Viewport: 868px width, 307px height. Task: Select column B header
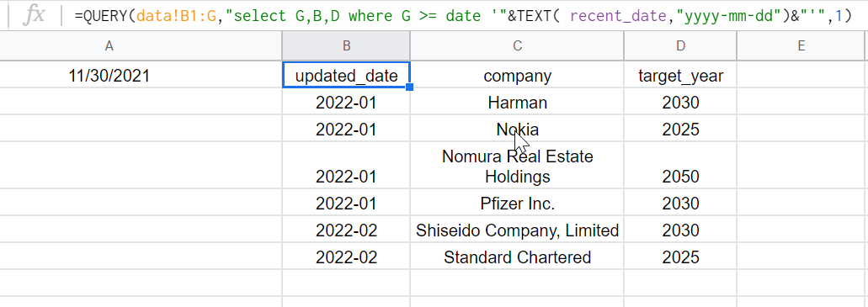347,46
